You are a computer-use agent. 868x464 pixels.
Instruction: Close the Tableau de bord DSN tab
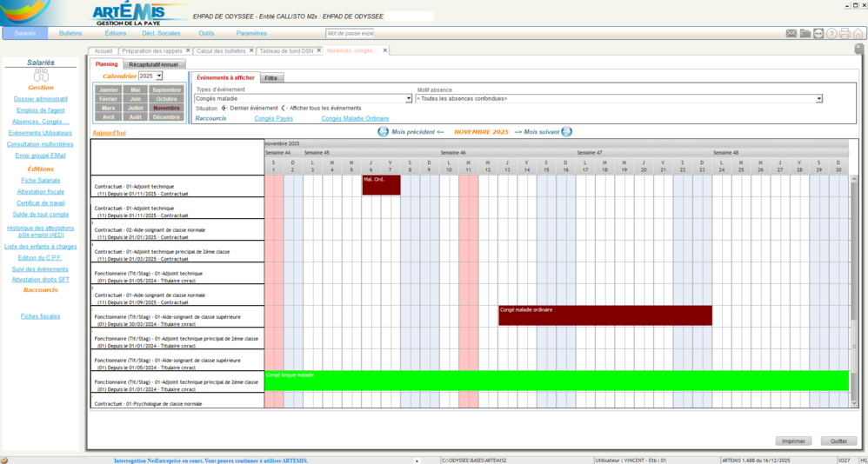319,50
